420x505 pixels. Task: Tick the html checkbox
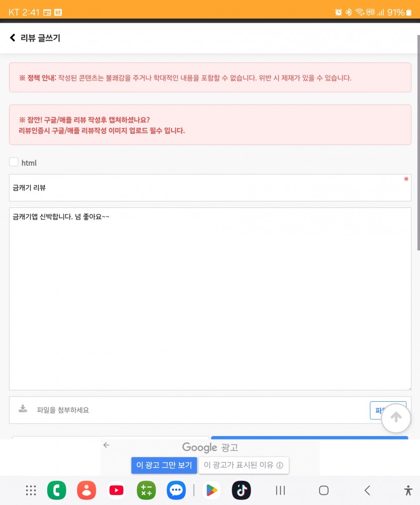(14, 162)
